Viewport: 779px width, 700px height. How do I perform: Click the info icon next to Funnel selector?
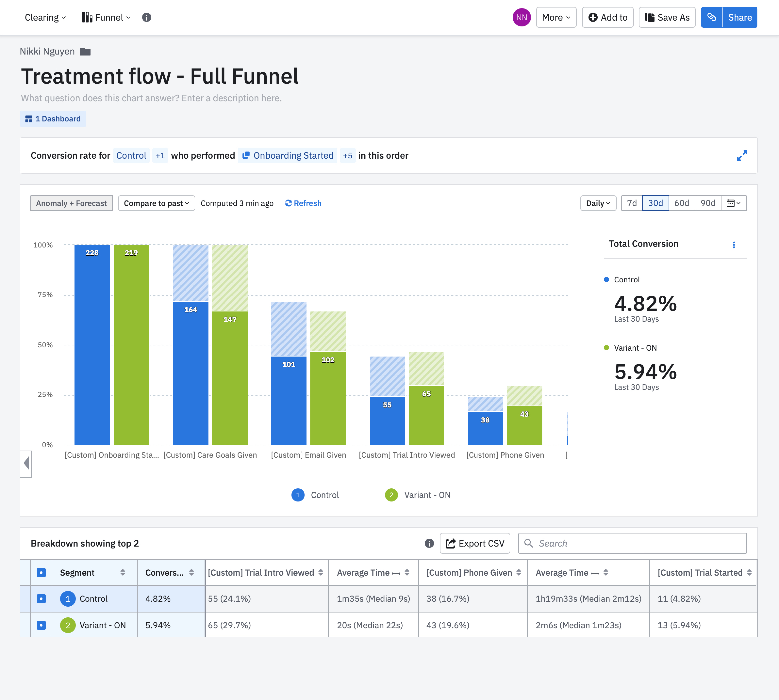(146, 17)
